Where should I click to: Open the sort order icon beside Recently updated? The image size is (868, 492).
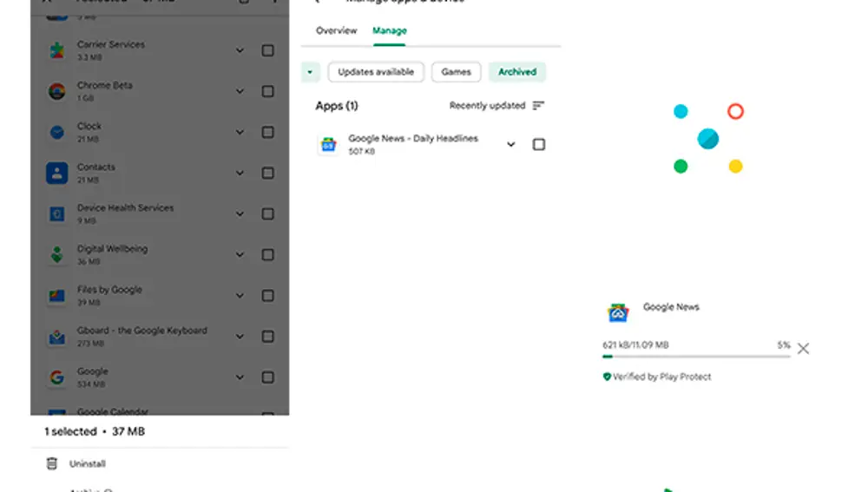point(538,106)
